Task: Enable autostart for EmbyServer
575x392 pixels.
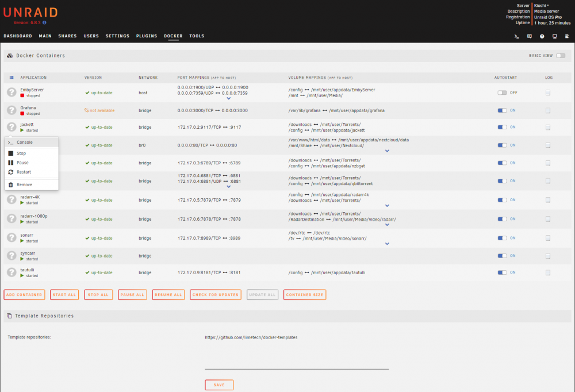Action: coord(502,93)
